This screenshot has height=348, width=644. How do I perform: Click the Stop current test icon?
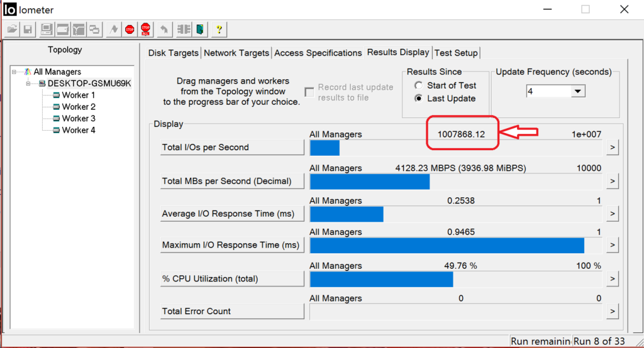pos(130,29)
